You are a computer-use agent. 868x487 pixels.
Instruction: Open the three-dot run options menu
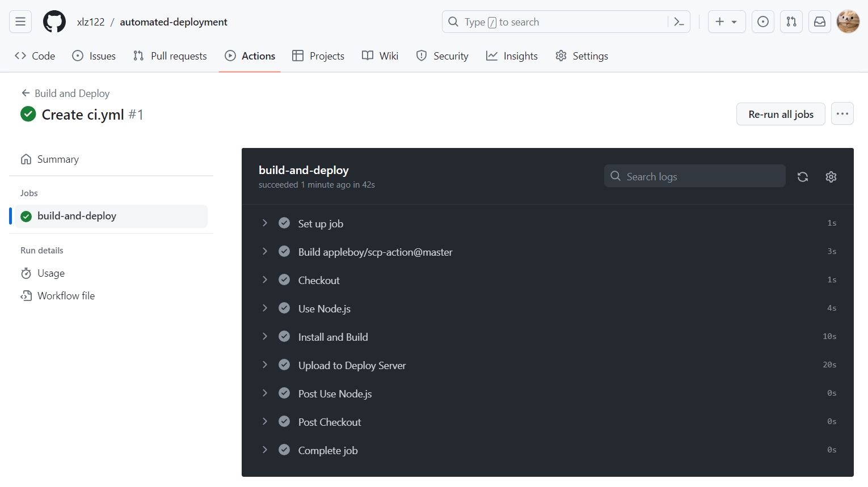[x=842, y=114]
